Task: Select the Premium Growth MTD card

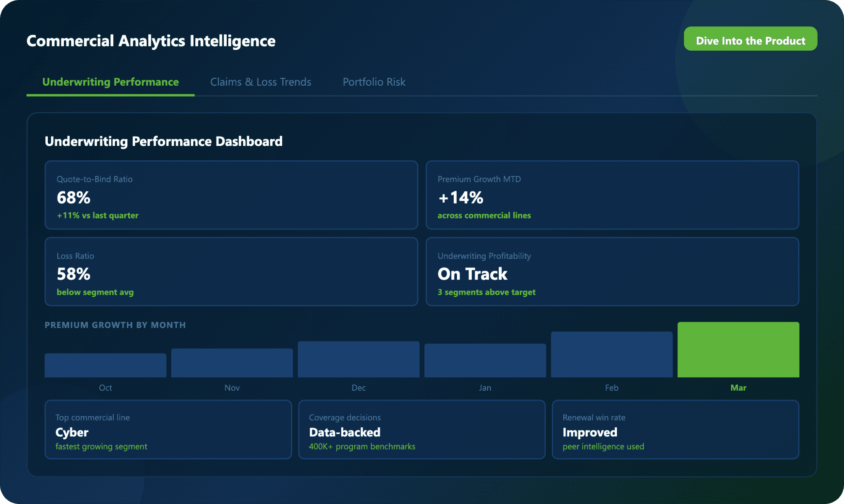Action: pyautogui.click(x=612, y=195)
